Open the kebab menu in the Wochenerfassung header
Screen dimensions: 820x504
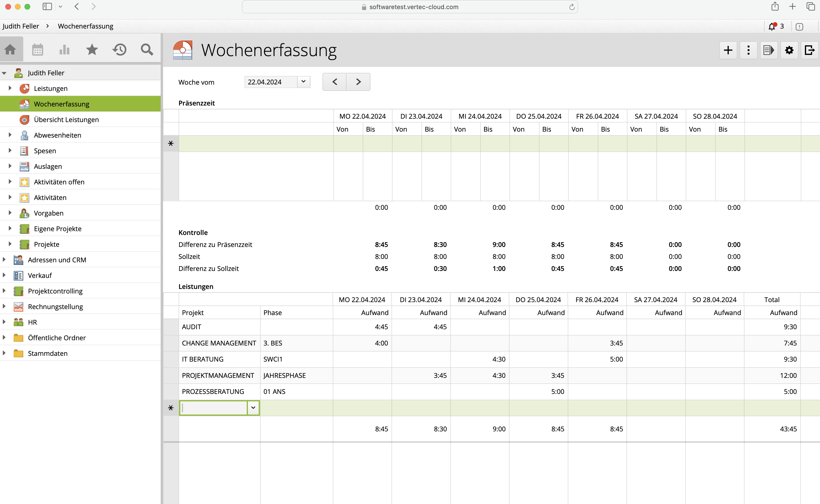click(x=748, y=50)
